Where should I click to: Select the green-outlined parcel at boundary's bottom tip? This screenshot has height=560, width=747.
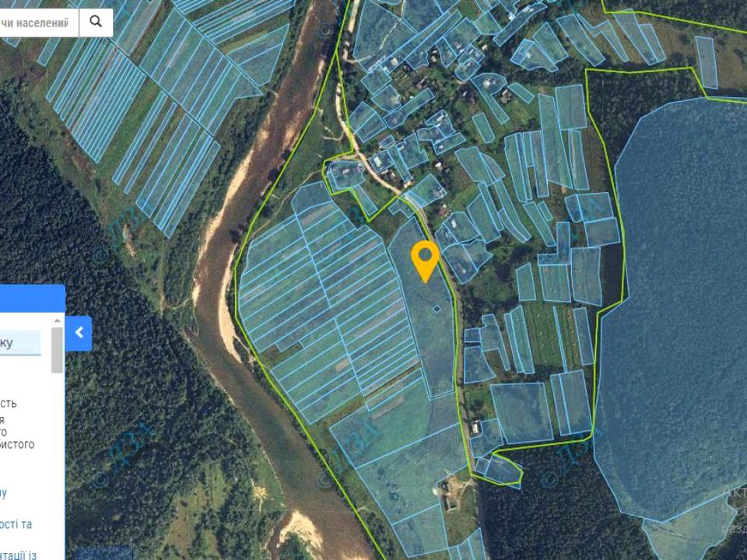(503, 469)
